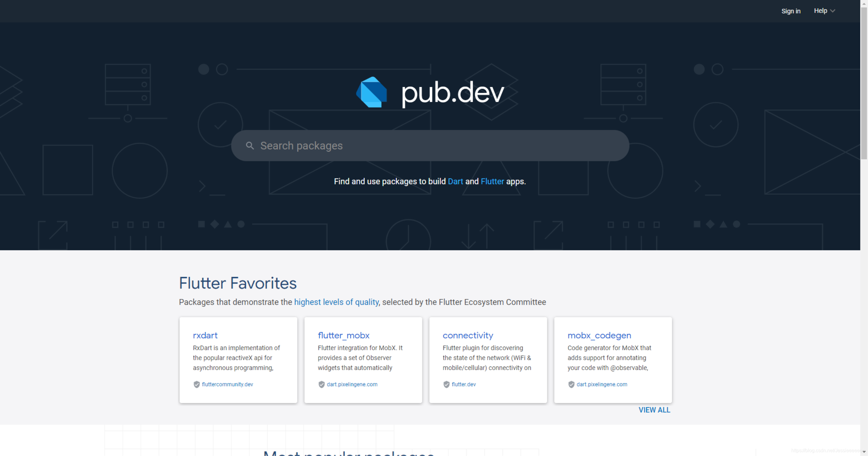Screen dimensions: 868x456
Task: Click the flutter_mobx description text
Action: pos(360,358)
